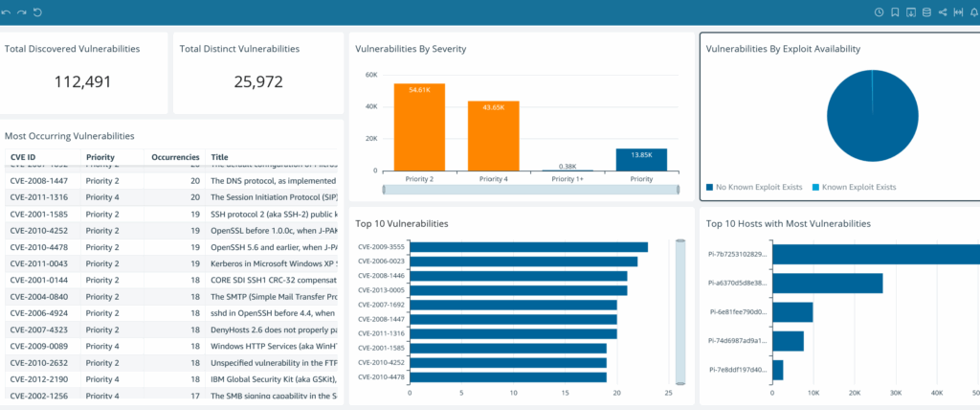Sort the table by the CVE ID column
980x410 pixels.
23,157
